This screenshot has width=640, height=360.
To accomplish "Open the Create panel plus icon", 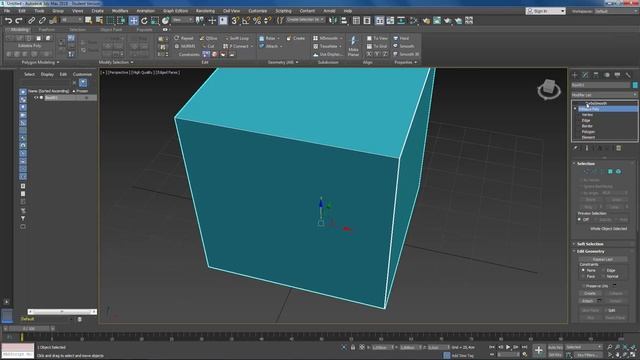I will (575, 75).
